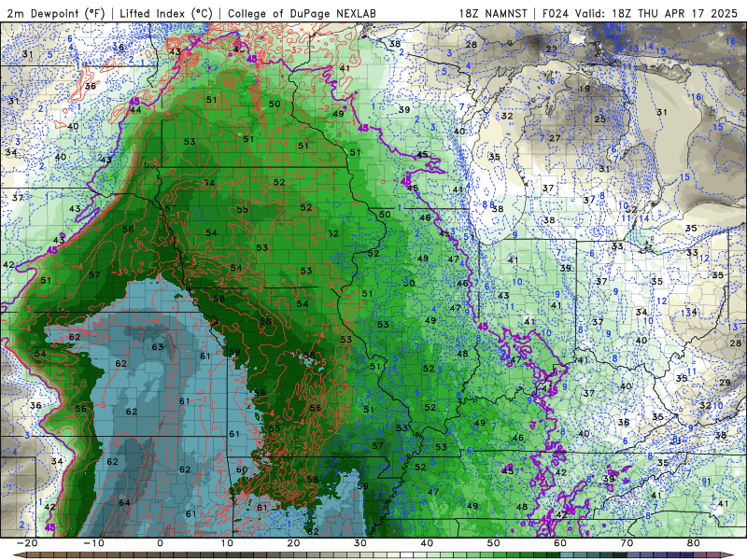
Task: Click the "-10" color scale label
Action: coord(93,543)
